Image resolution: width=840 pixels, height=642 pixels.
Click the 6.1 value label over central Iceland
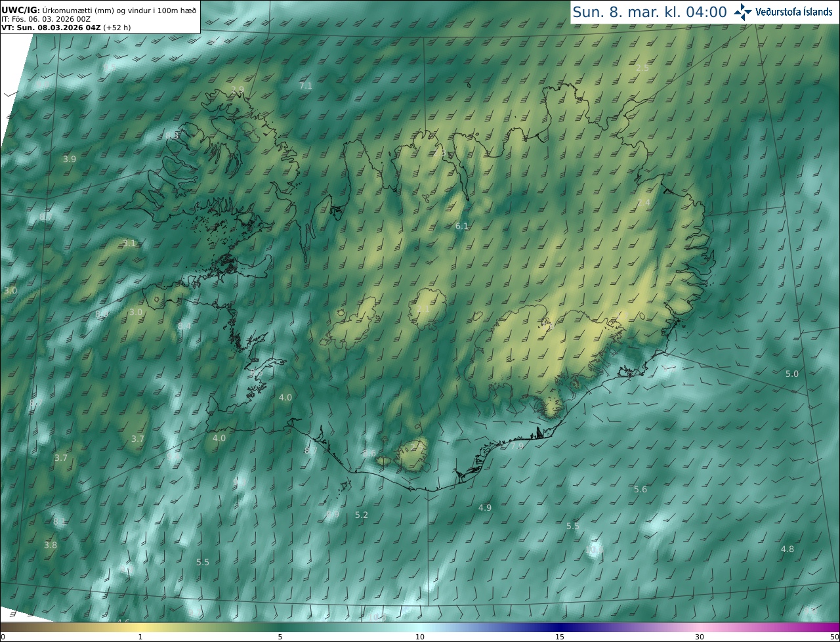click(x=462, y=226)
